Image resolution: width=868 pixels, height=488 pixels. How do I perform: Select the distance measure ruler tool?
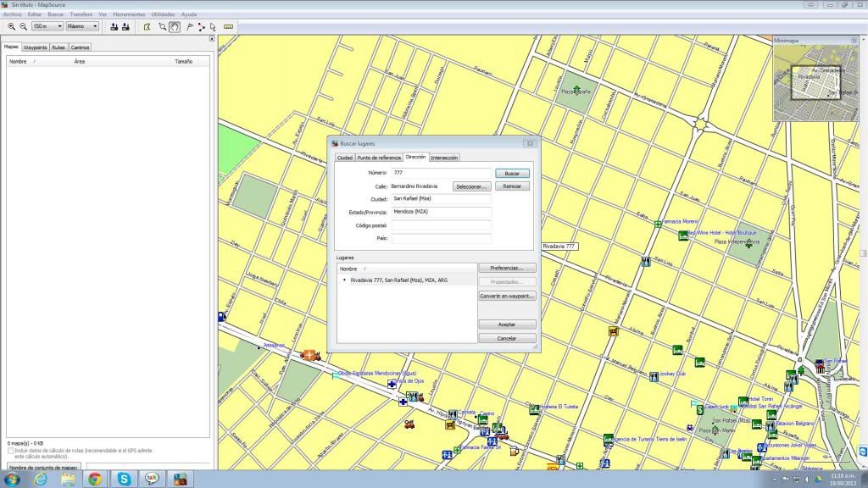(x=228, y=26)
